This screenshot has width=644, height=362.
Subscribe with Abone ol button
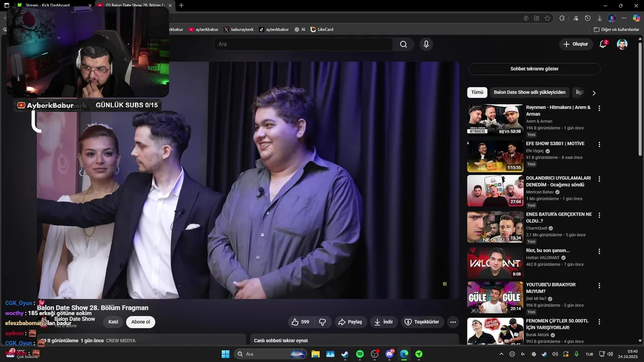coord(140,322)
